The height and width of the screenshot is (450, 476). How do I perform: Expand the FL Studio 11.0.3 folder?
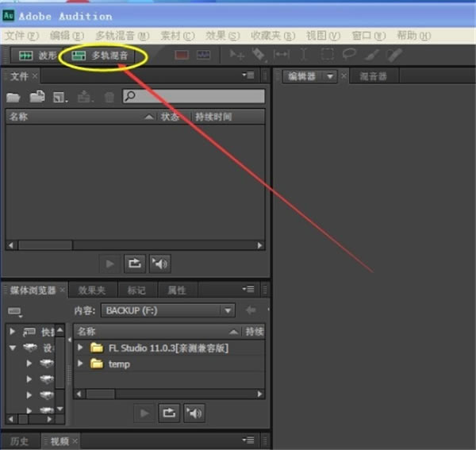pos(80,348)
